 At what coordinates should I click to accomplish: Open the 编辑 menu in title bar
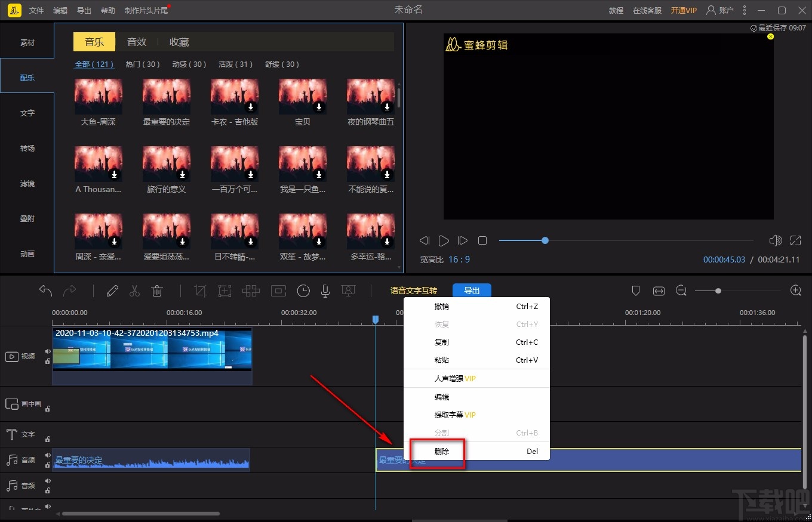[60, 11]
